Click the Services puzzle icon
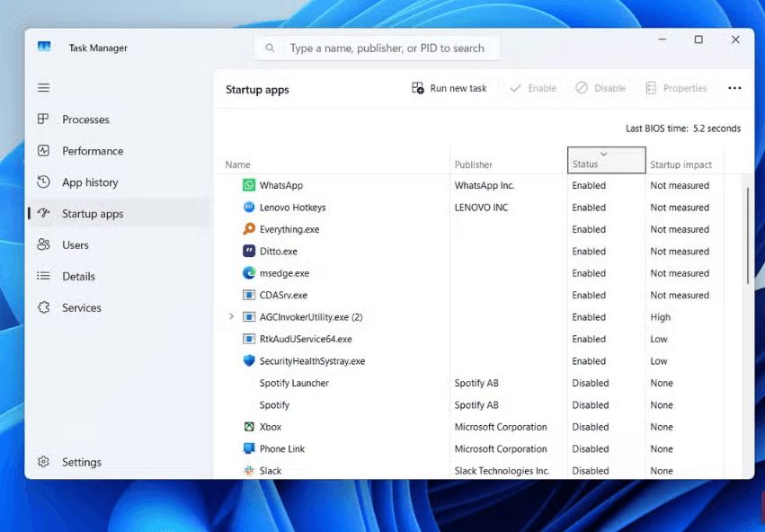 (x=43, y=307)
